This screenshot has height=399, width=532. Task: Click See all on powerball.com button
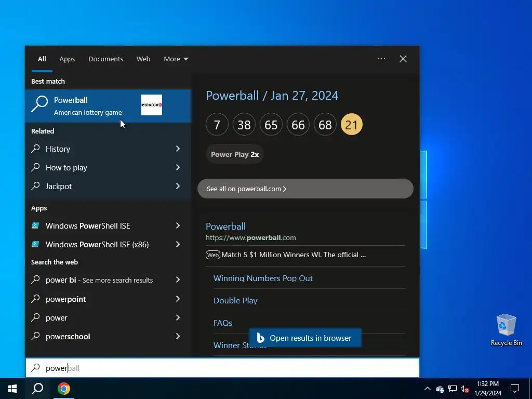305,189
